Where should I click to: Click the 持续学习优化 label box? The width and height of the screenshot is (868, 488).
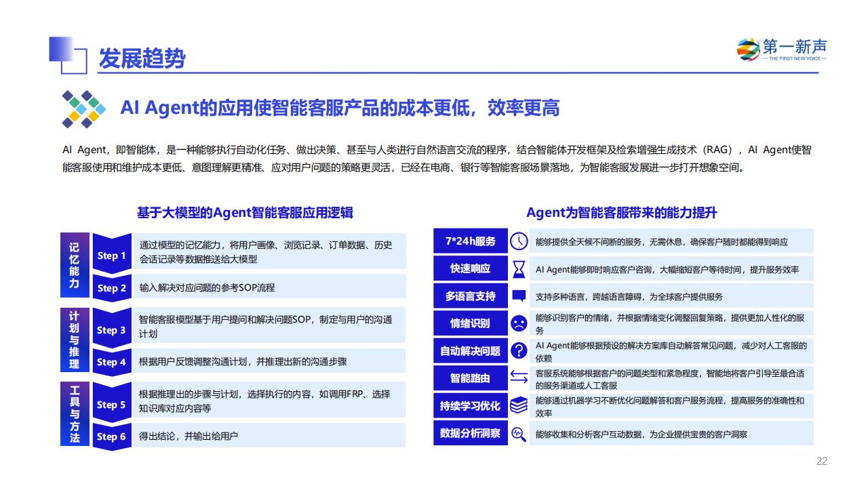pyautogui.click(x=471, y=405)
